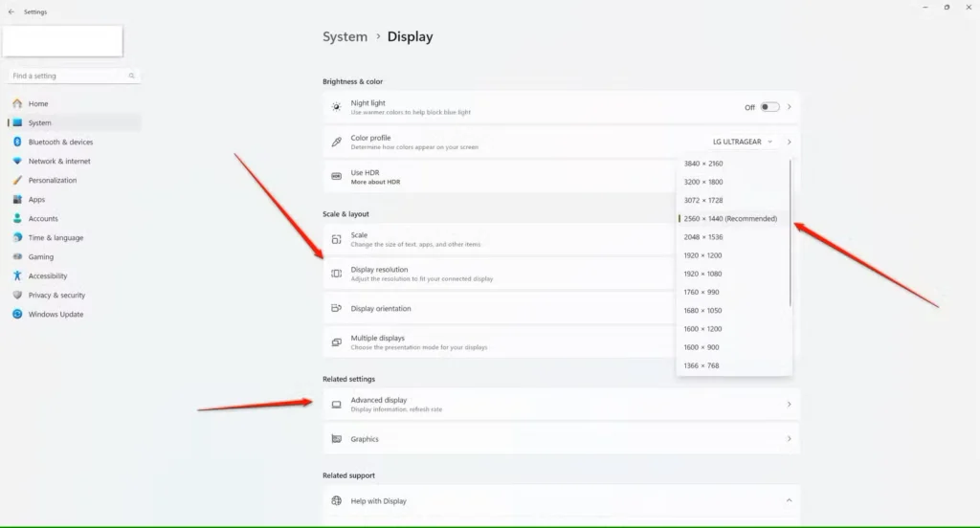
Task: Click the user account card in sidebar
Action: [x=62, y=41]
